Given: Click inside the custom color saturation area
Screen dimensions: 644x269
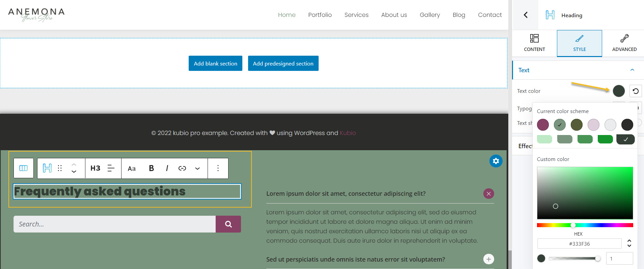Looking at the screenshot, I should [x=585, y=193].
